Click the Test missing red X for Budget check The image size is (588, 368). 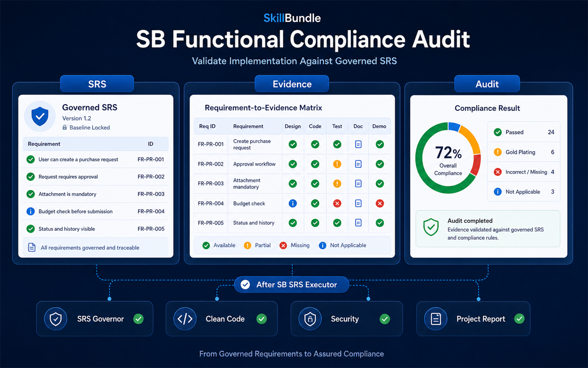(337, 203)
